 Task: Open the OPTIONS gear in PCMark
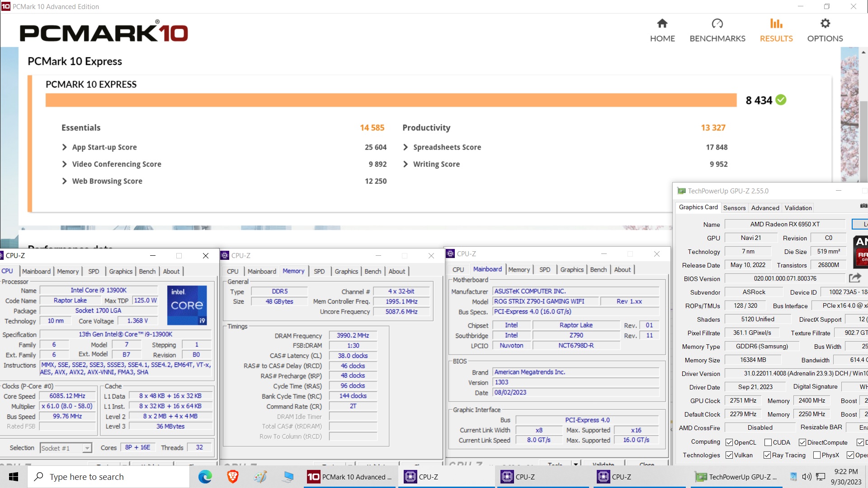coord(825,30)
